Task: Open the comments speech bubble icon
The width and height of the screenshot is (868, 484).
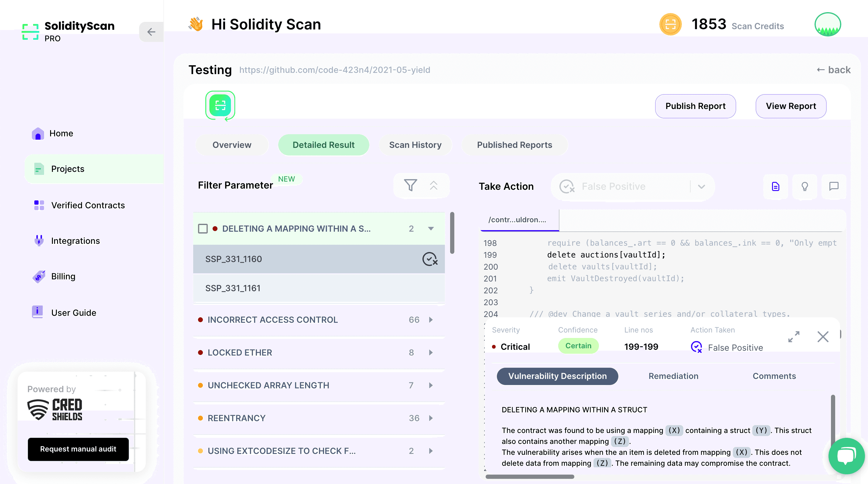Action: coord(834,186)
